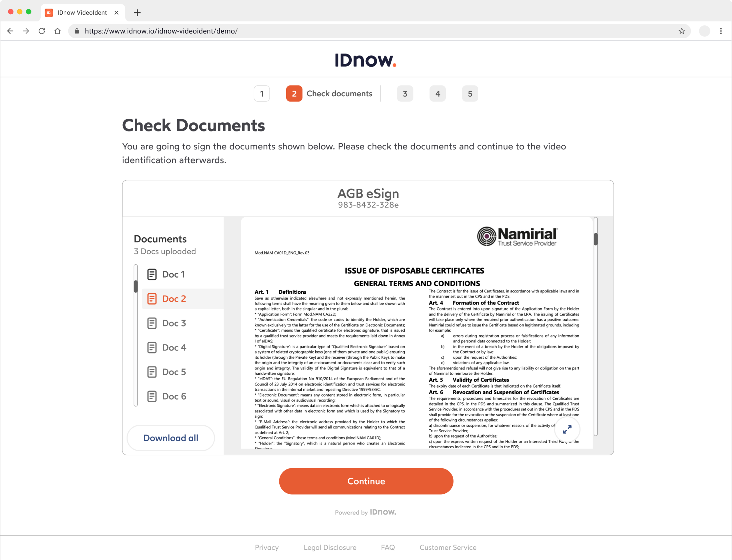Open the Doc 5 label in the list
This screenshot has width=732, height=560.
(x=174, y=372)
